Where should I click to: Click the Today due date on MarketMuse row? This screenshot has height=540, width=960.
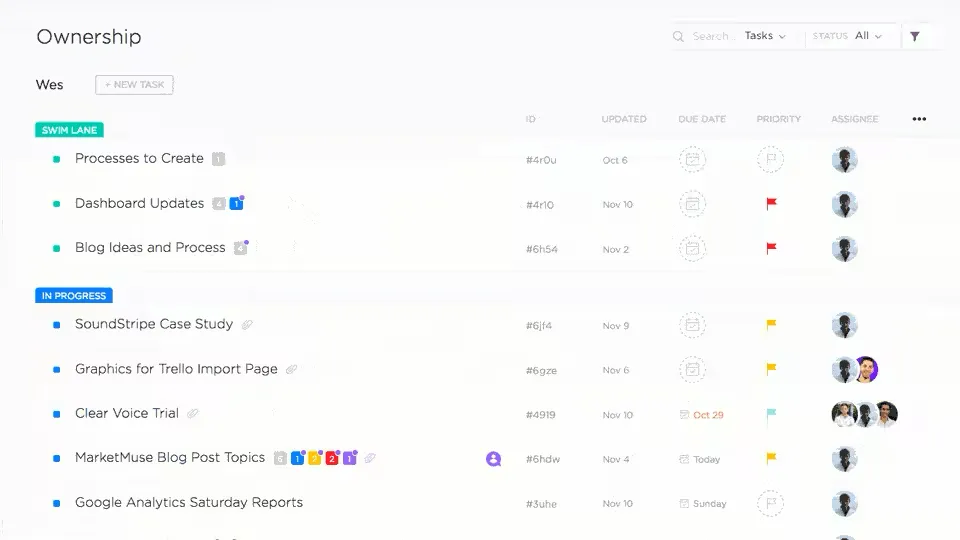(x=700, y=459)
